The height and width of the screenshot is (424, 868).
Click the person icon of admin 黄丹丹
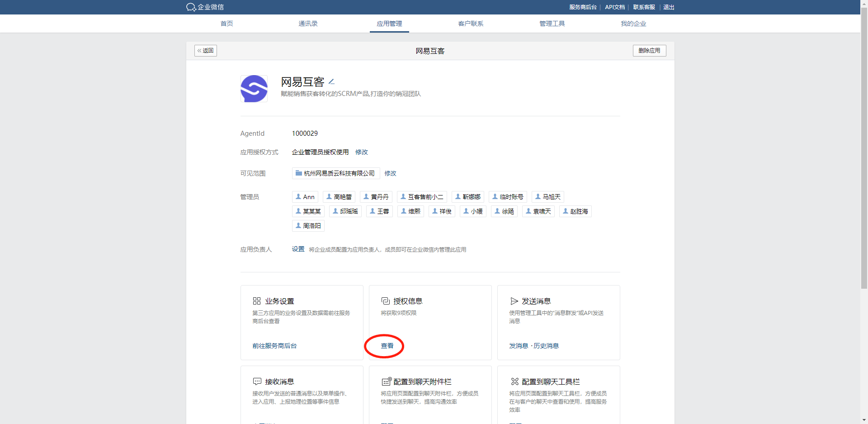coord(366,197)
